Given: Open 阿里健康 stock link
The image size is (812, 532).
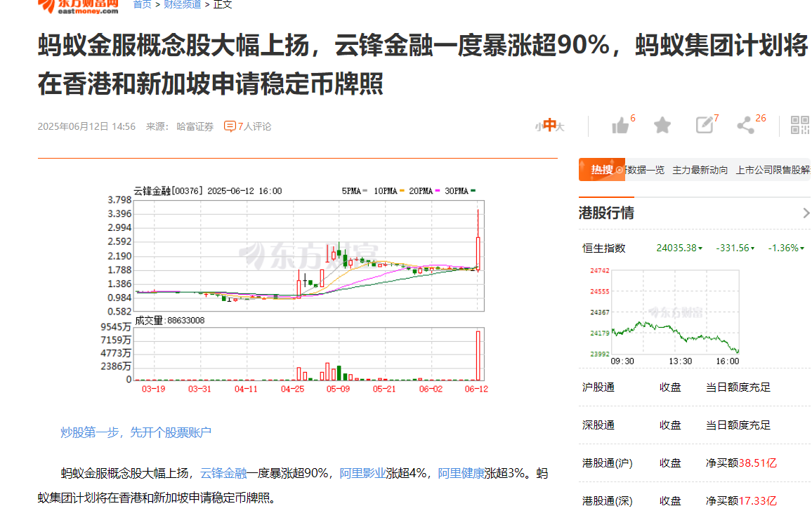Looking at the screenshot, I should pyautogui.click(x=461, y=474).
